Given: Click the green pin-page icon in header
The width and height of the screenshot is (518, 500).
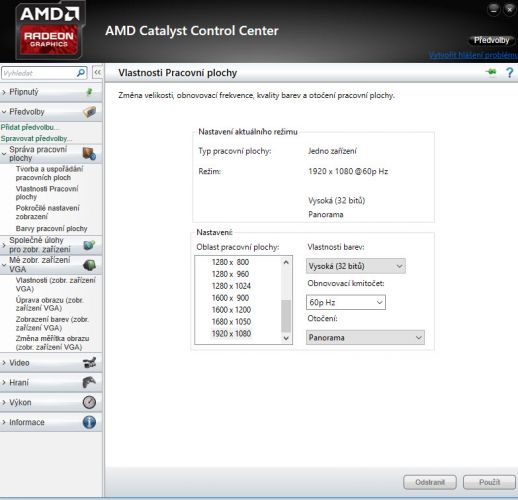Looking at the screenshot, I should 491,72.
